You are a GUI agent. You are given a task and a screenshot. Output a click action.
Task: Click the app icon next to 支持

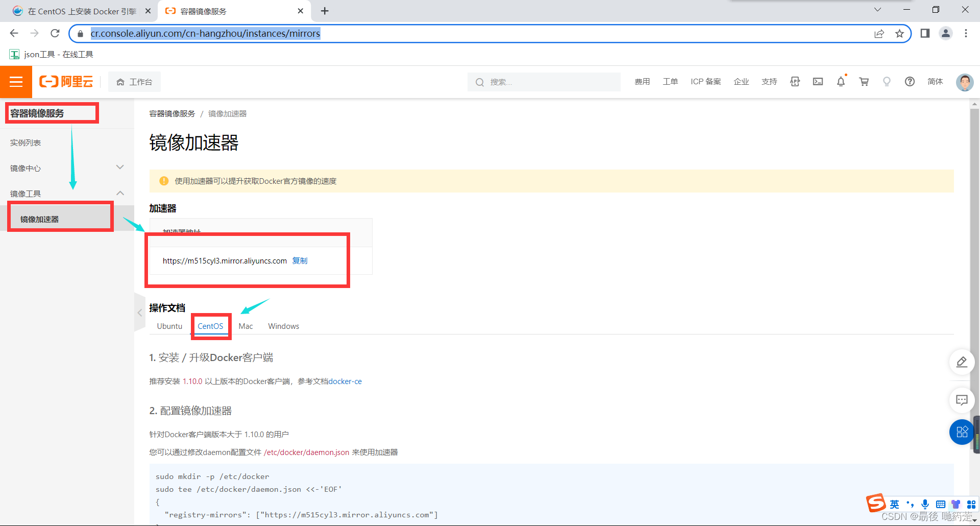click(795, 82)
